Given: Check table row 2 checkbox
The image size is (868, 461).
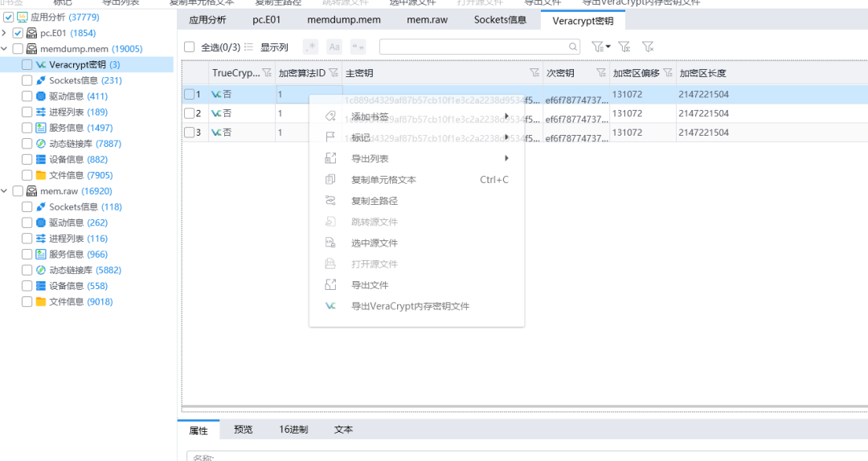Looking at the screenshot, I should click(x=190, y=113).
